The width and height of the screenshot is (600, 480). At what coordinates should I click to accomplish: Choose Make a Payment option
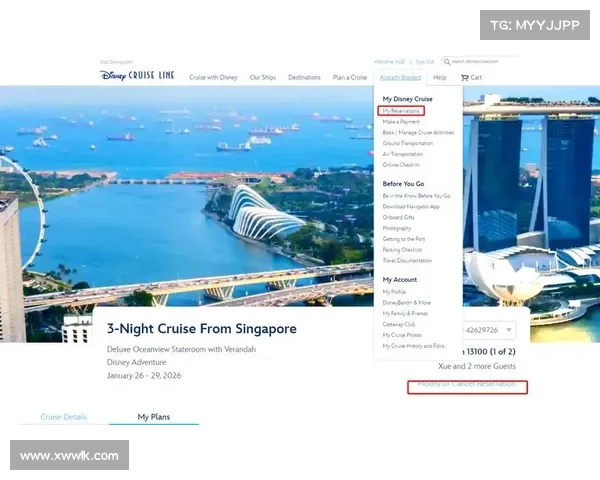[x=400, y=121]
